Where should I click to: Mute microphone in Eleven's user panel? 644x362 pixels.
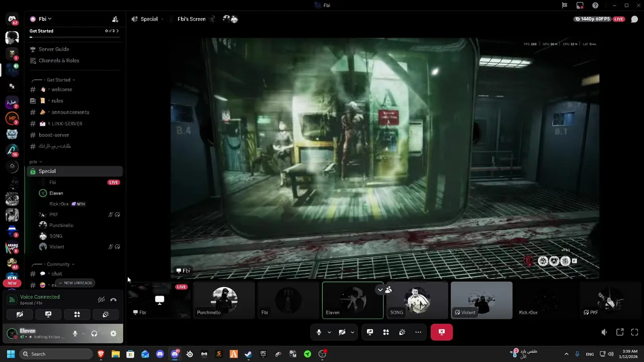[x=75, y=333]
